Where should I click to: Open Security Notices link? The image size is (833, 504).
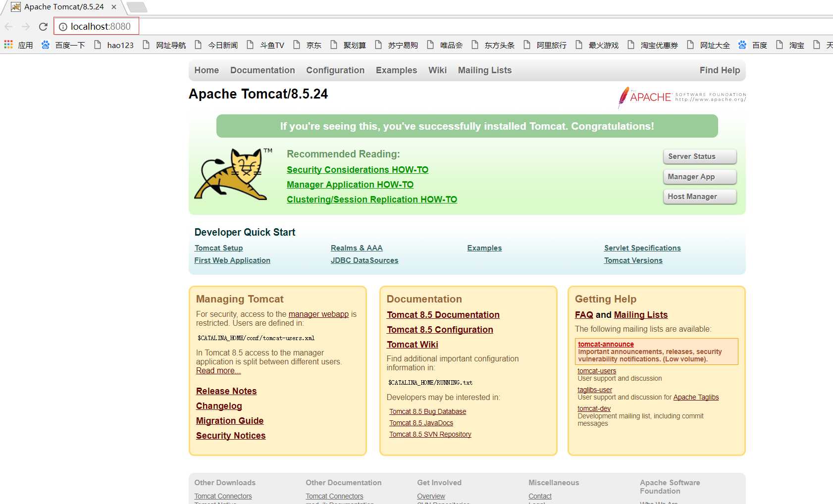(x=231, y=436)
